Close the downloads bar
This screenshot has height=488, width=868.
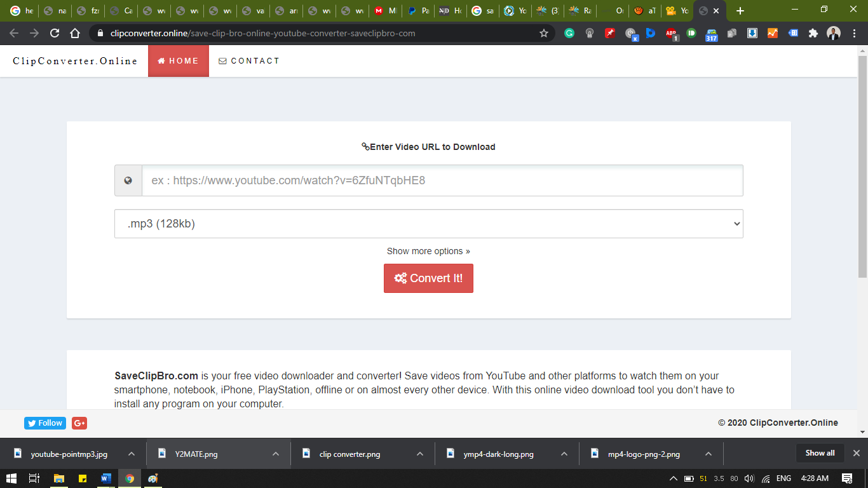tap(856, 453)
